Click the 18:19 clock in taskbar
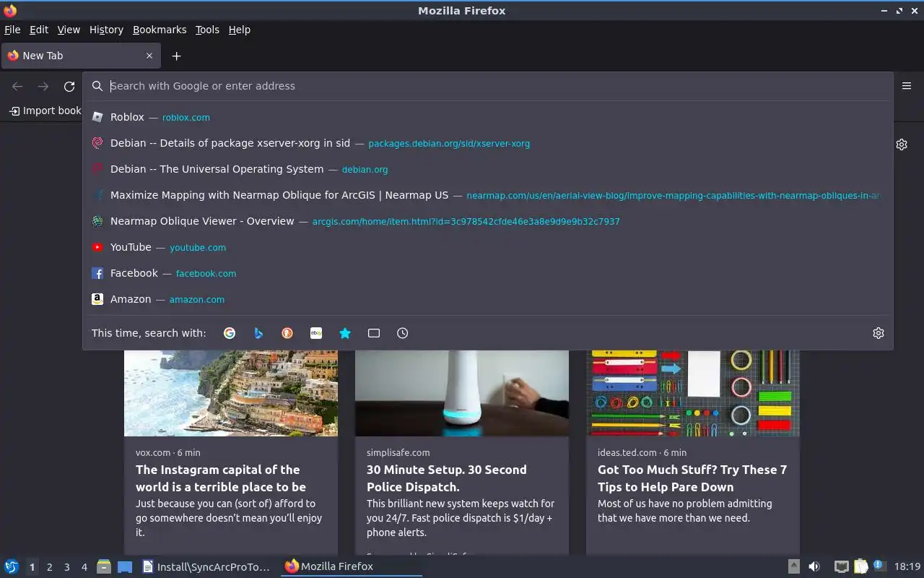924x578 pixels. (907, 566)
